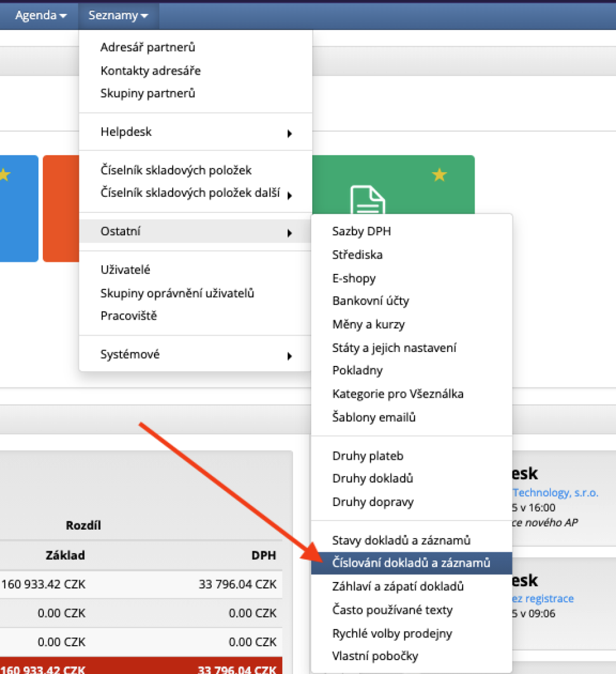The width and height of the screenshot is (616, 674).
Task: Open the Agenda dropdown menu
Action: (x=40, y=15)
